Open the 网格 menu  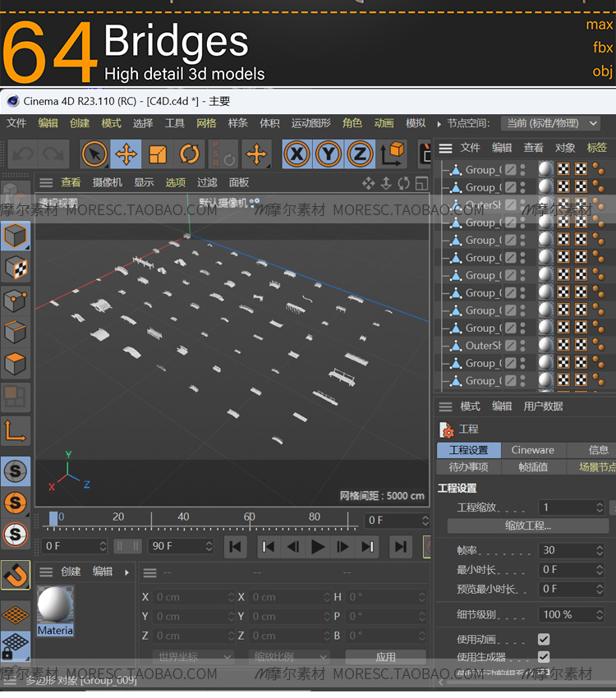click(206, 123)
